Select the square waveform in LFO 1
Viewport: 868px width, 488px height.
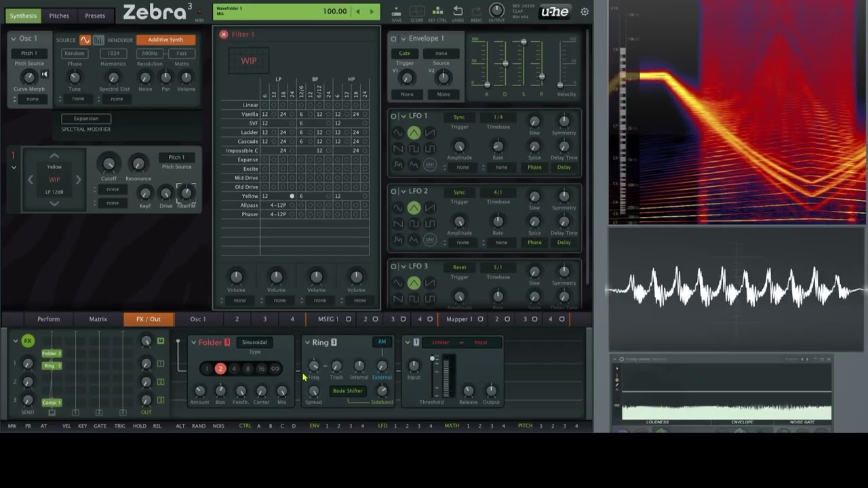(x=414, y=148)
